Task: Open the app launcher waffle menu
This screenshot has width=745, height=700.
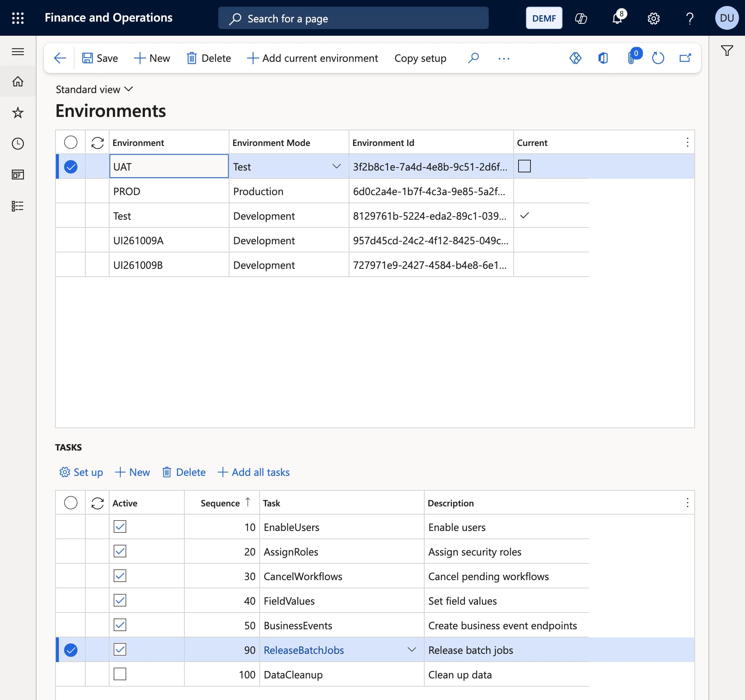Action: click(18, 18)
